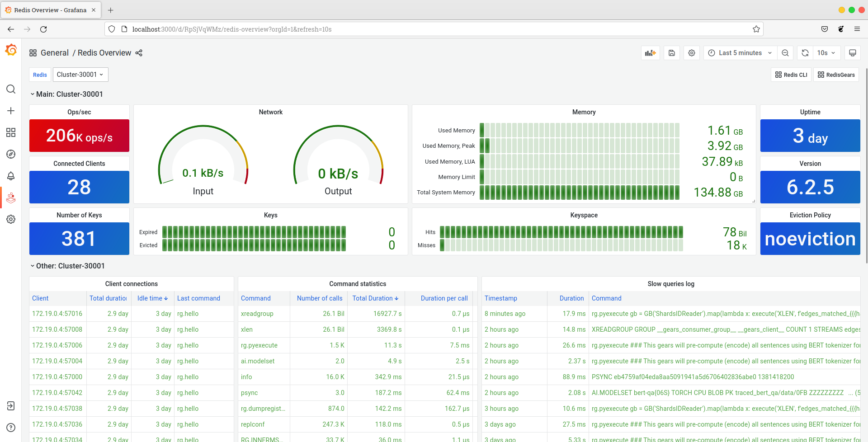Open the Pocket save icon
868x442 pixels.
(825, 29)
